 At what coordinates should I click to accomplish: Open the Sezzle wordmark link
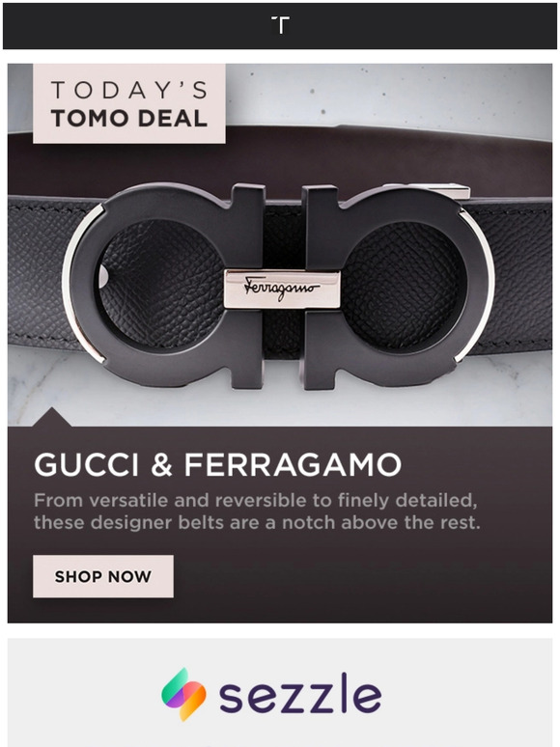click(300, 693)
